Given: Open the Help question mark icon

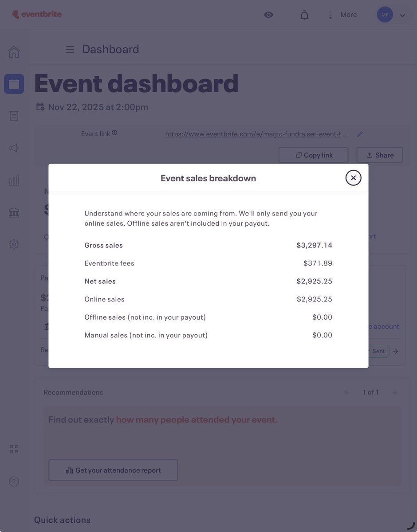Looking at the screenshot, I should [14, 481].
